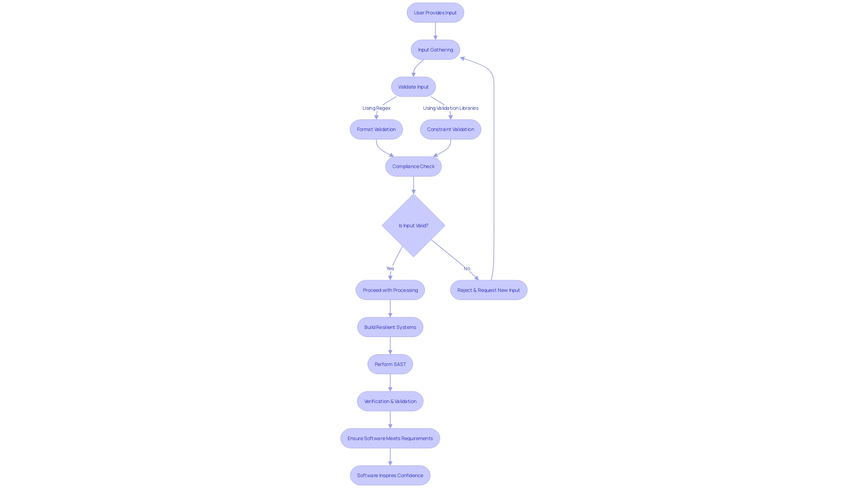This screenshot has height=488, width=868.
Task: Expand the 'Proceed with Processing' node details
Action: 390,290
